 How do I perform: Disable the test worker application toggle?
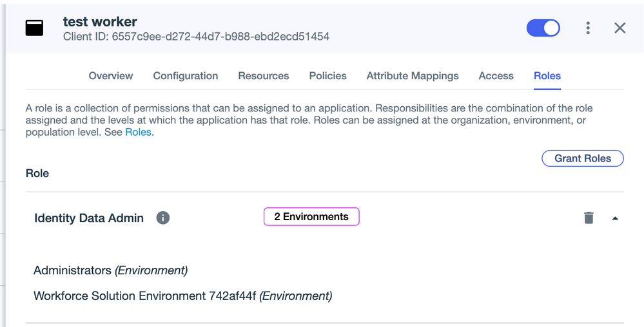543,28
